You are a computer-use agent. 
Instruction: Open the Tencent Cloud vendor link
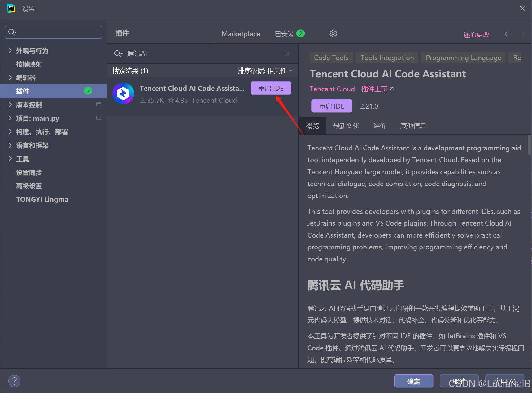332,89
